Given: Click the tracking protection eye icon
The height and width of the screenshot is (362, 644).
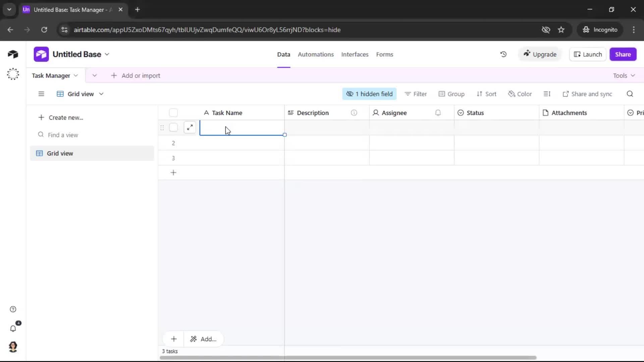Looking at the screenshot, I should pyautogui.click(x=546, y=30).
